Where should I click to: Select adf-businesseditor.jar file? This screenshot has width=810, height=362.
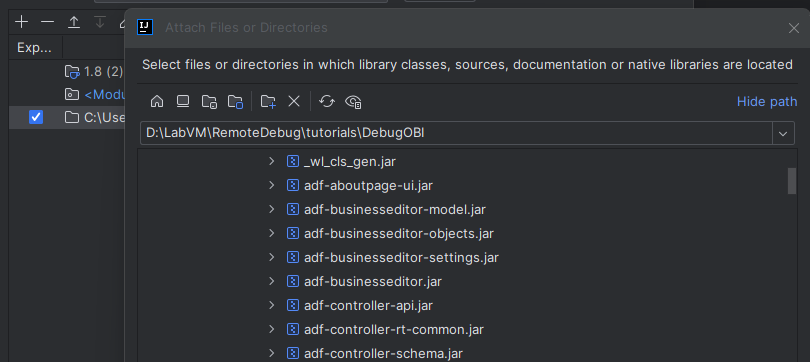pyautogui.click(x=373, y=281)
